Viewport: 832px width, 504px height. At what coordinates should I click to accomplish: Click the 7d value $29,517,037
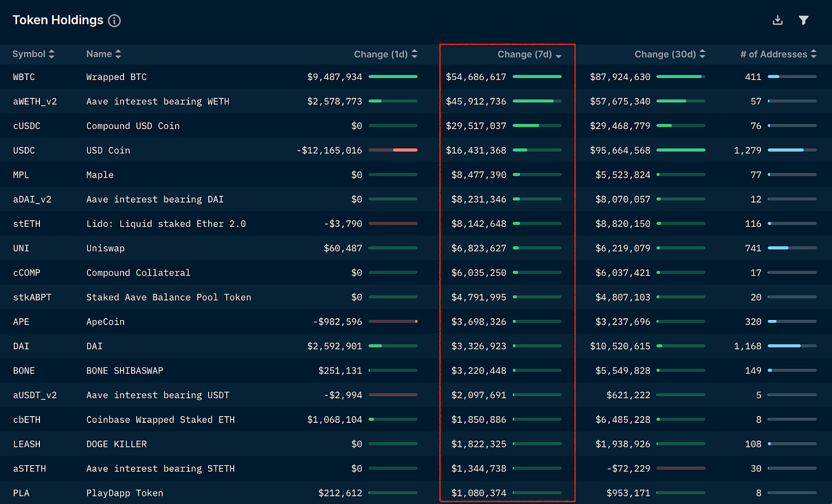tap(476, 126)
